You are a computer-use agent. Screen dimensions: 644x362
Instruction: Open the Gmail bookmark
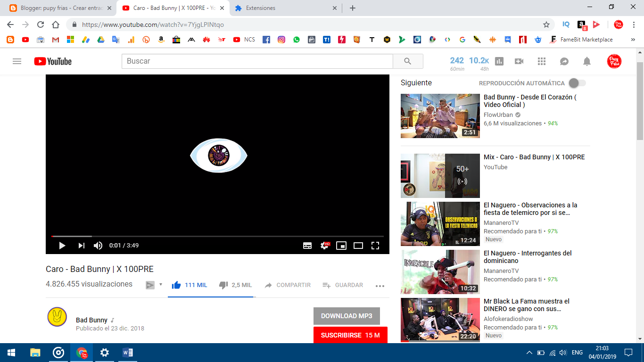tap(56, 40)
